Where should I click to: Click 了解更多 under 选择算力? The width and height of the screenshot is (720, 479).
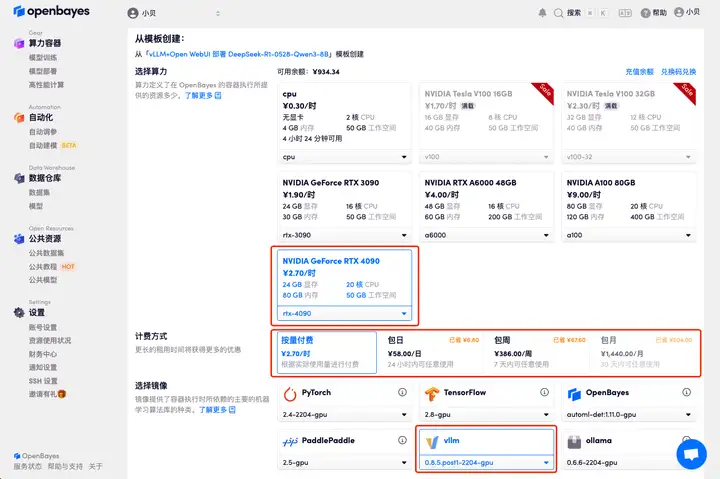(x=199, y=96)
